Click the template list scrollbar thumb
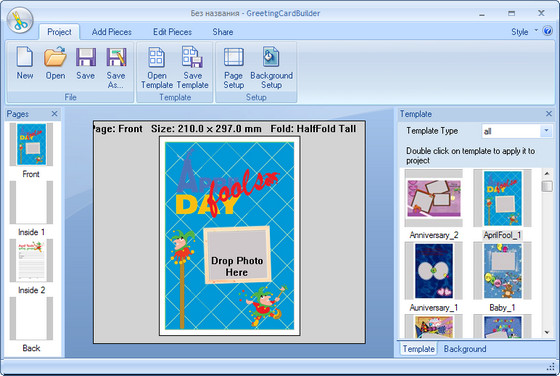This screenshot has width=560, height=376. tap(547, 186)
